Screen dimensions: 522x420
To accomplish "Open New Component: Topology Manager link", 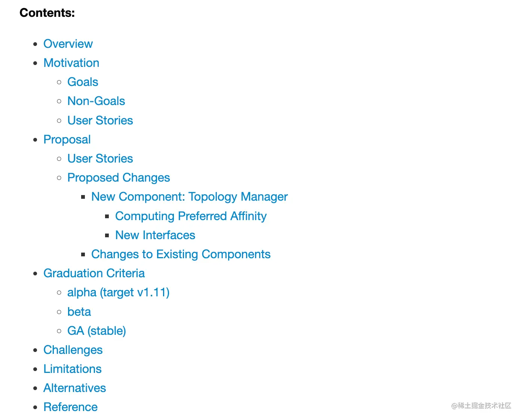I will (x=189, y=197).
